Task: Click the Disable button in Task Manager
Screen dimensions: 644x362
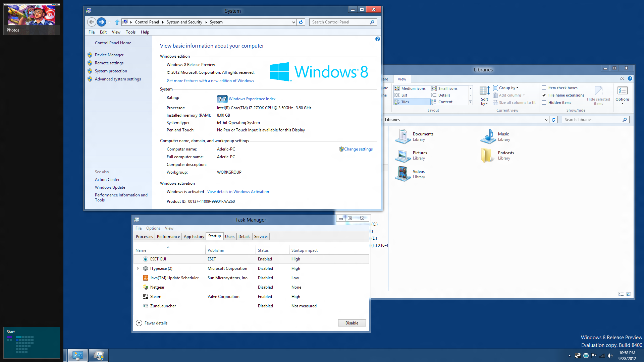Action: click(x=352, y=323)
